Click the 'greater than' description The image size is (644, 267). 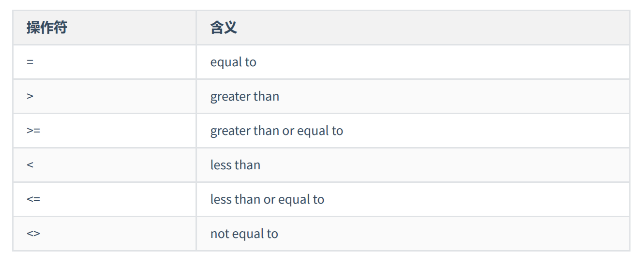click(x=245, y=97)
